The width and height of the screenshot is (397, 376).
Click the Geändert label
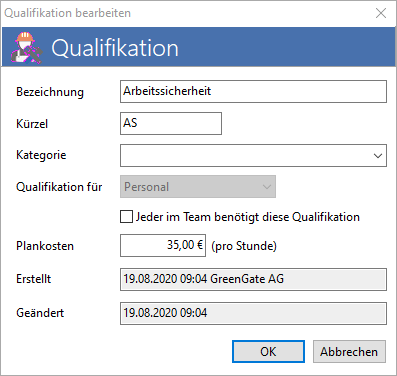[40, 313]
